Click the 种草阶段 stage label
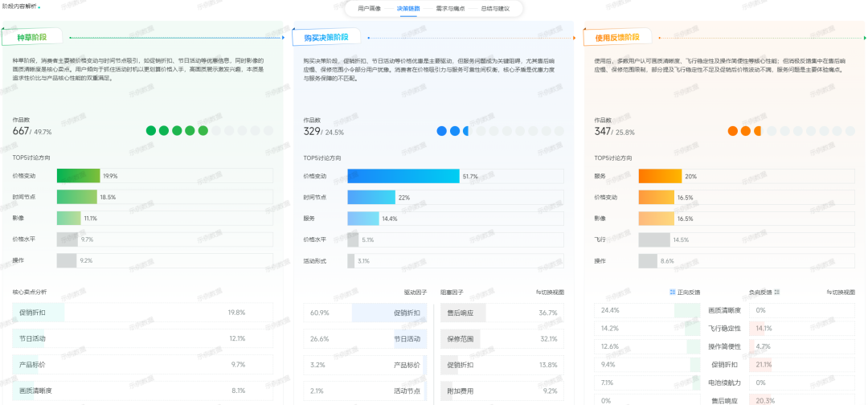 (32, 37)
